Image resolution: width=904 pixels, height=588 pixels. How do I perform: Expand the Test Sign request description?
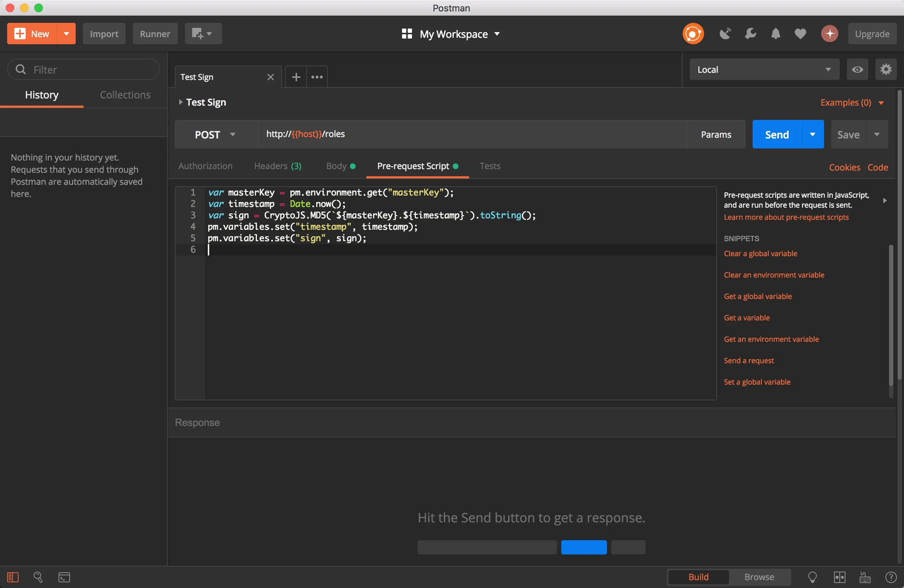(x=181, y=102)
